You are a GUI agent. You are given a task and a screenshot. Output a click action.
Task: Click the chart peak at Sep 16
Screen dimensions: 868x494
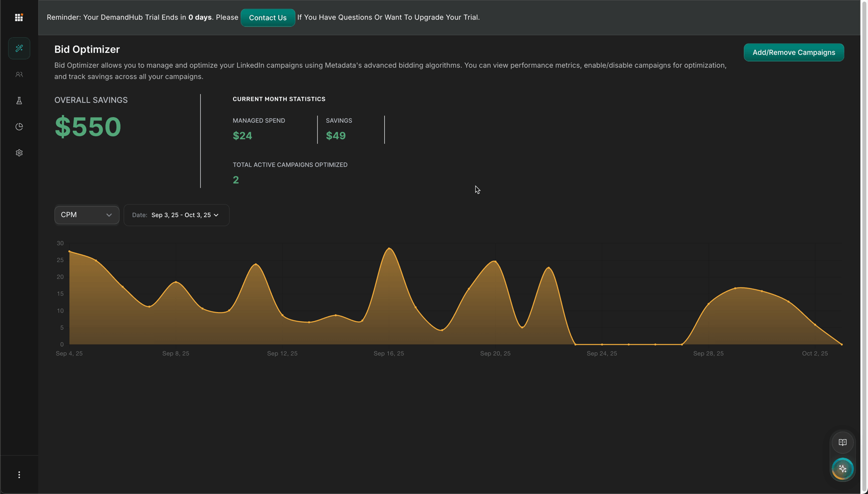389,249
